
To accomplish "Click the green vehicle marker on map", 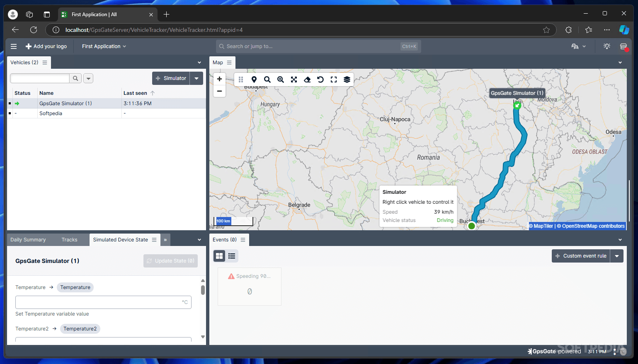I will coord(517,105).
